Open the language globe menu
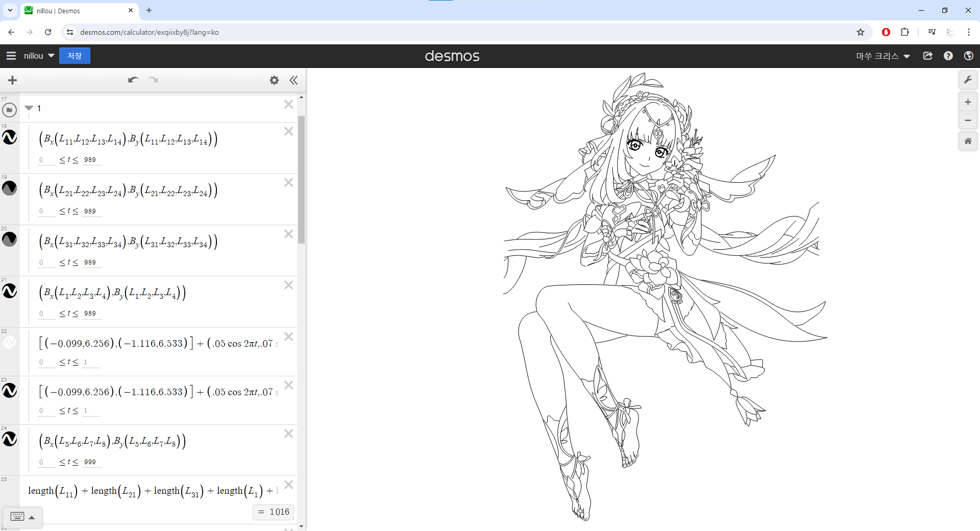 click(x=969, y=56)
